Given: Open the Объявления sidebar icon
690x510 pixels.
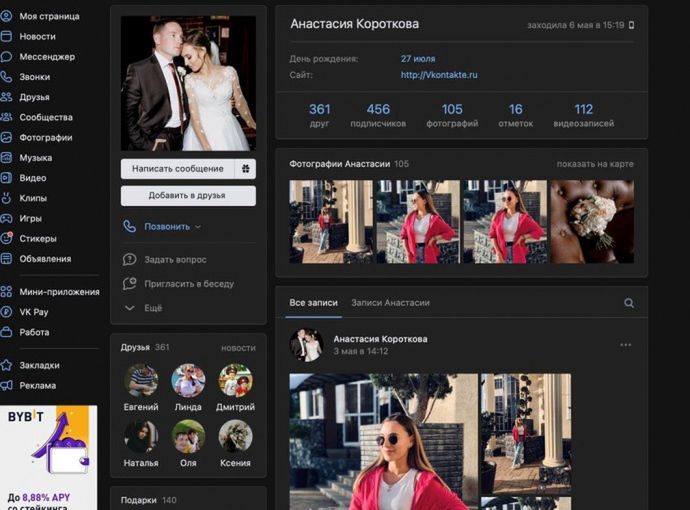Looking at the screenshot, I should [x=6, y=259].
